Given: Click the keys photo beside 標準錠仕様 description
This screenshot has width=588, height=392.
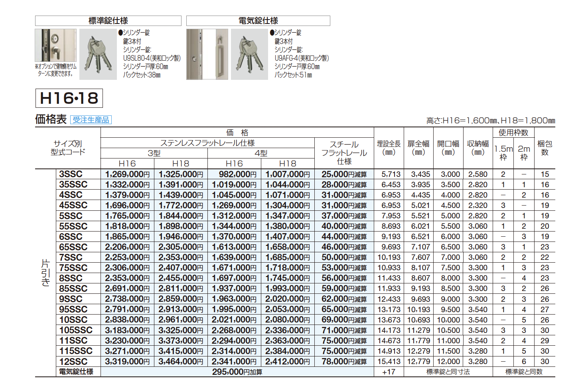Looking at the screenshot, I should coord(98,54).
